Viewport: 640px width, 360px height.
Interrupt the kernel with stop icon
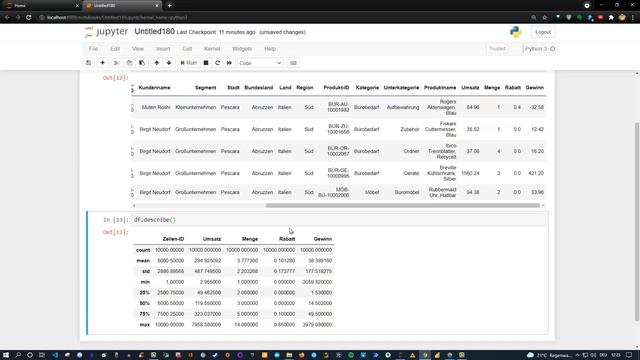pos(206,63)
